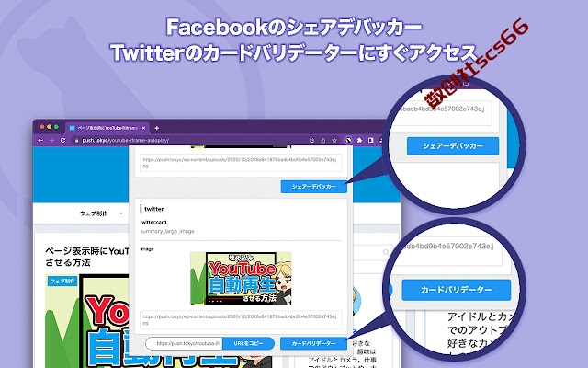The width and height of the screenshot is (588, 368).
Task: Open the ウェブ制作 navigation menu item
Action: click(x=94, y=213)
